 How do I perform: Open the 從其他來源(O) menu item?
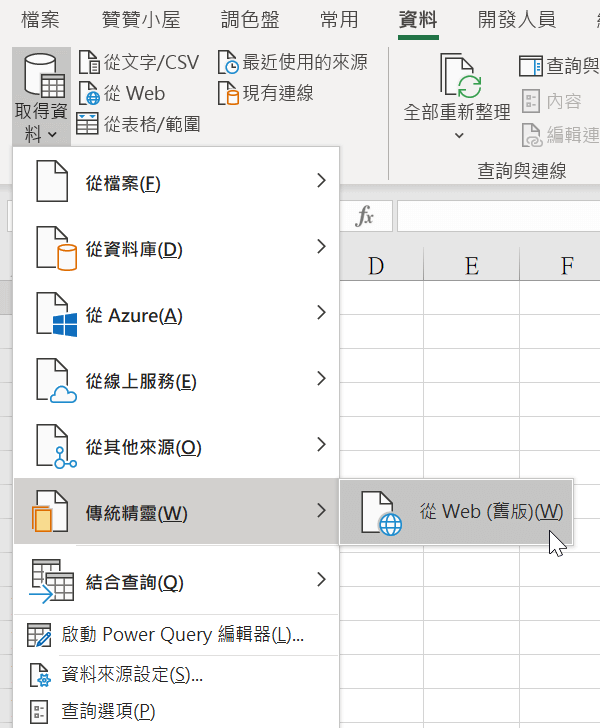click(176, 445)
